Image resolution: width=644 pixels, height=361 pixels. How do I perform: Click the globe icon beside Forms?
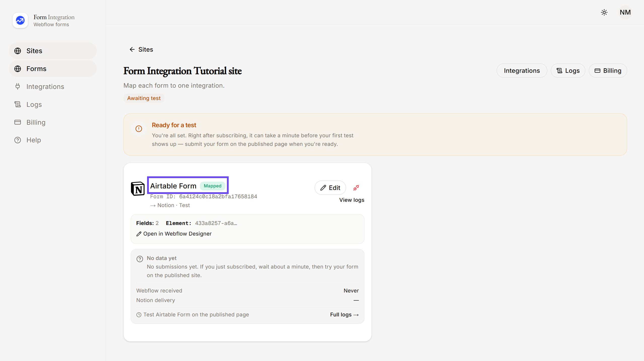coord(18,69)
